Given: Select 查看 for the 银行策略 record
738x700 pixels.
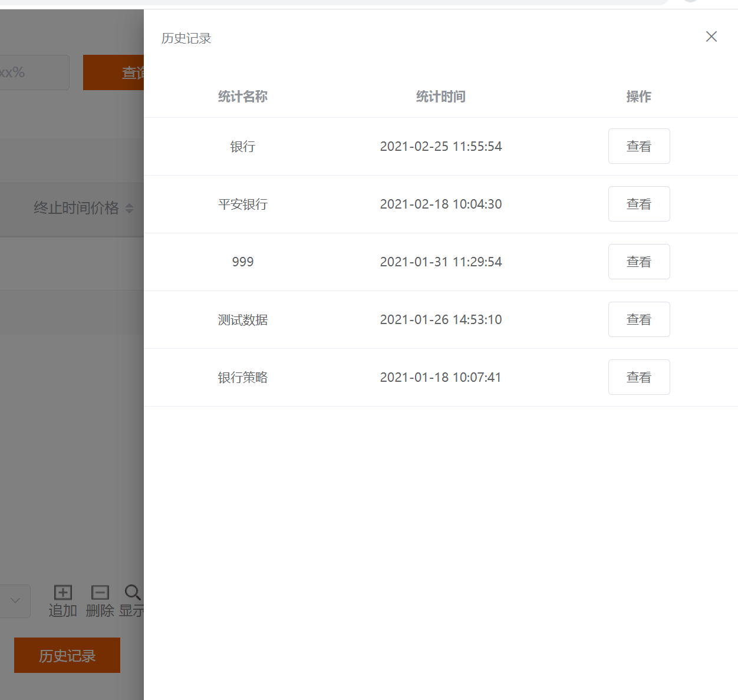Looking at the screenshot, I should point(638,377).
